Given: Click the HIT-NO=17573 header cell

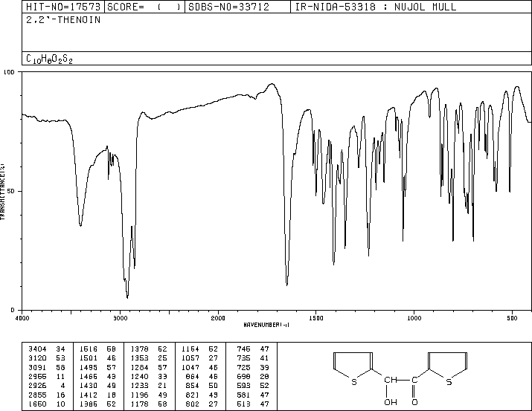Looking at the screenshot, I should (x=63, y=7).
